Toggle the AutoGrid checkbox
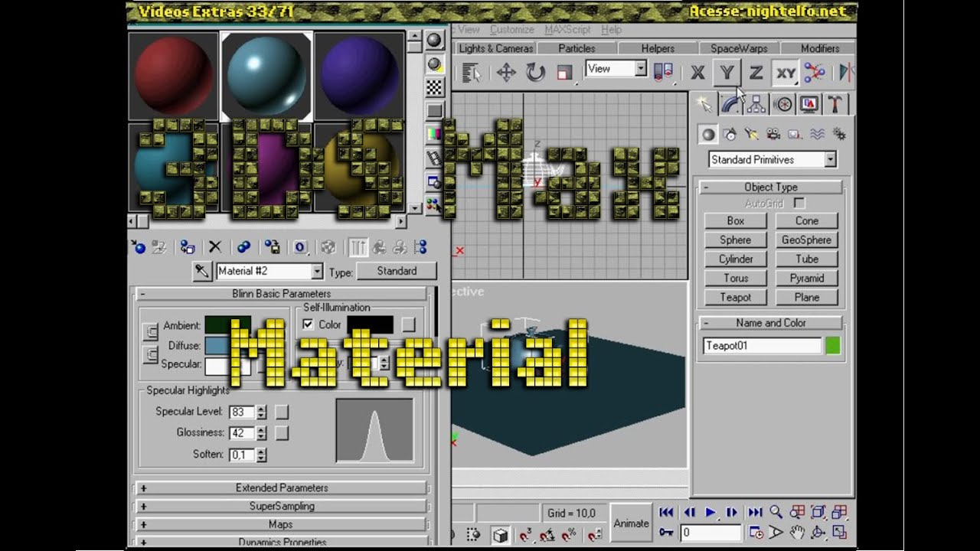 (x=799, y=204)
